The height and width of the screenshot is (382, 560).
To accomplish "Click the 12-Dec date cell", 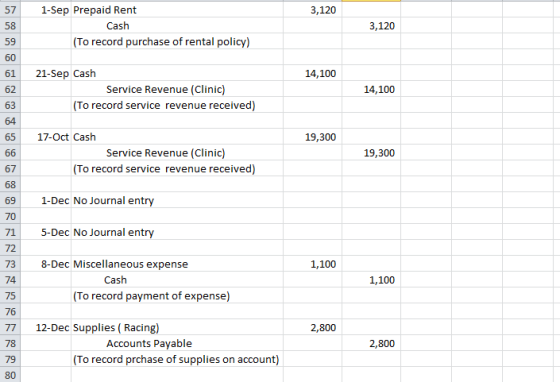I will (46, 327).
